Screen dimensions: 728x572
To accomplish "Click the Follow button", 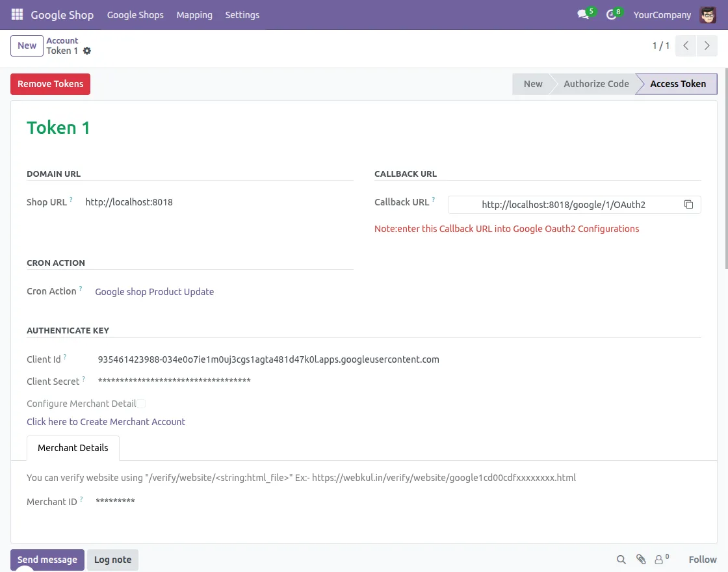I will click(x=703, y=560).
